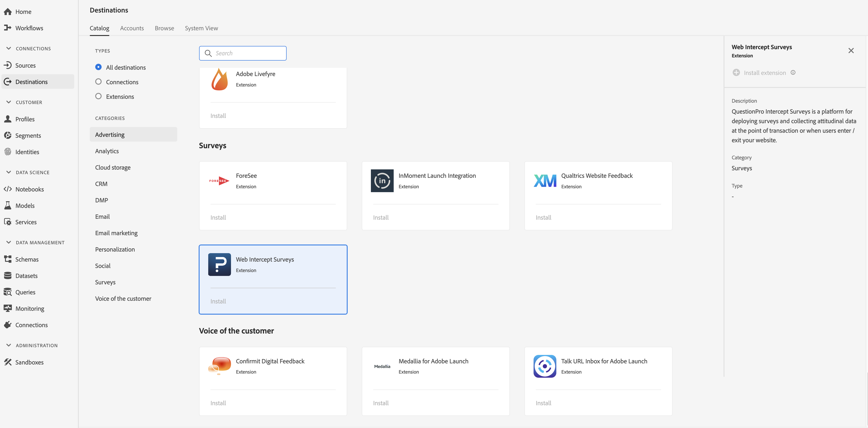
Task: Click the Notebooks code icon in sidebar
Action: click(x=8, y=189)
